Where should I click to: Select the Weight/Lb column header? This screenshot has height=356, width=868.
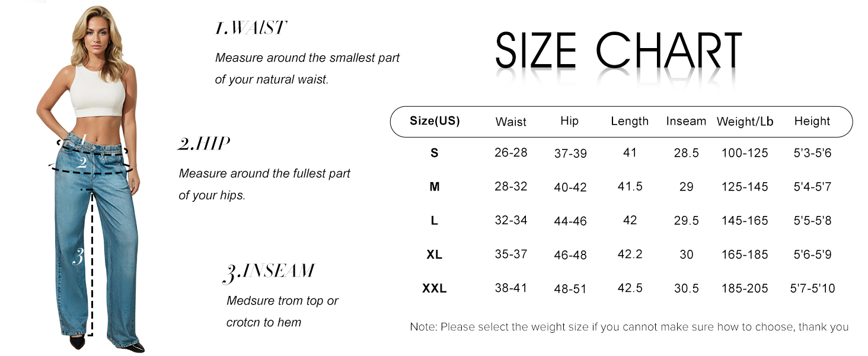pyautogui.click(x=745, y=122)
